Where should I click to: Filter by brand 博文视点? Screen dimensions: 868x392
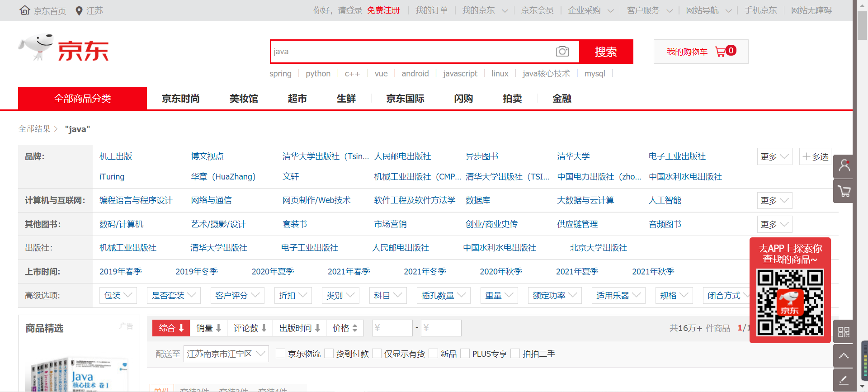(x=207, y=156)
